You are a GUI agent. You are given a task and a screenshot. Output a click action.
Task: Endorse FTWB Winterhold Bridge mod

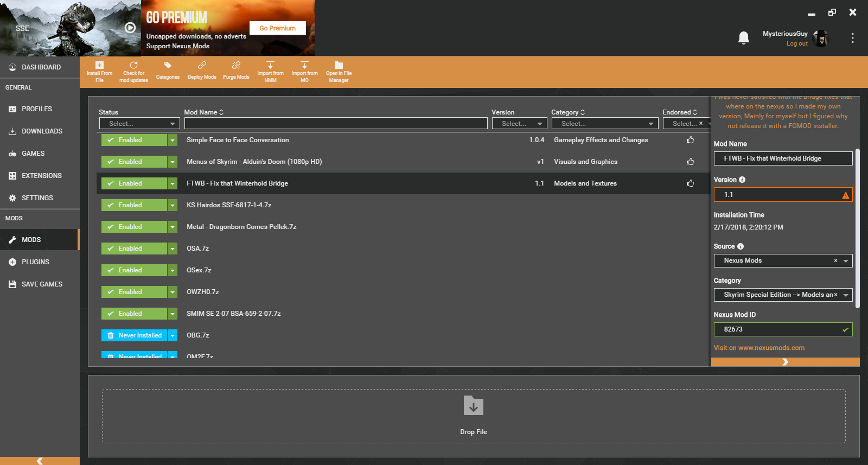pyautogui.click(x=690, y=183)
